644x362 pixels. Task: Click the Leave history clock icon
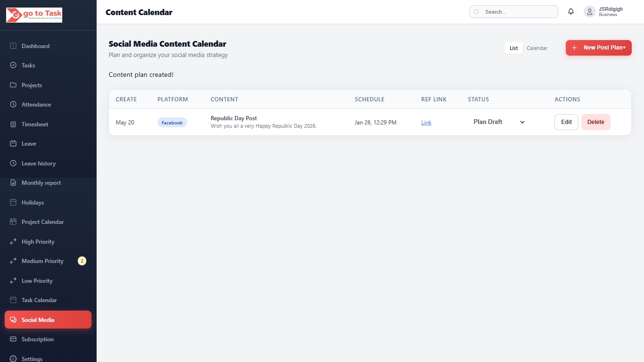click(x=13, y=164)
